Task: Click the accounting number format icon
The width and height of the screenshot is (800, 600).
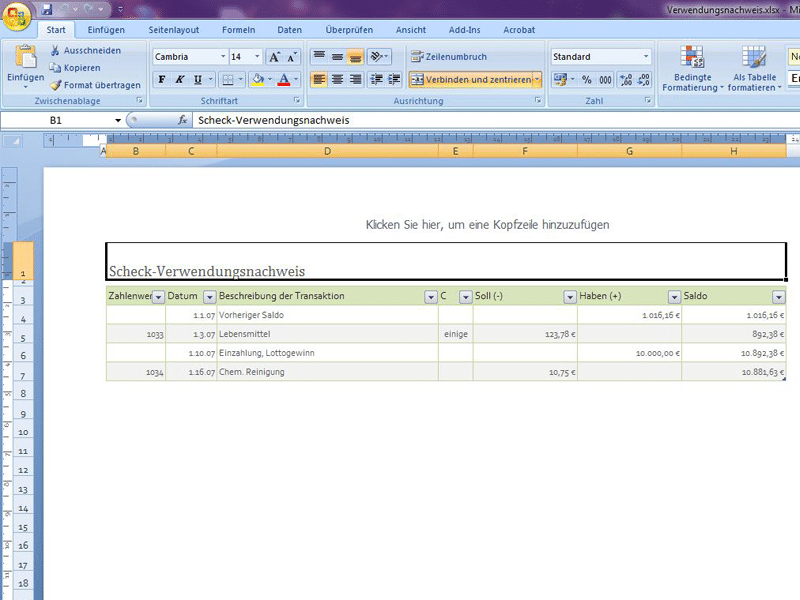Action: point(560,80)
